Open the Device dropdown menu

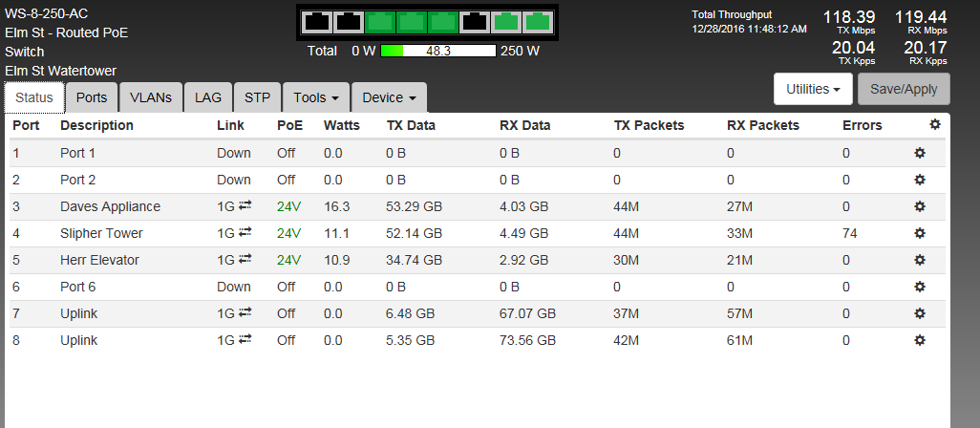(389, 97)
